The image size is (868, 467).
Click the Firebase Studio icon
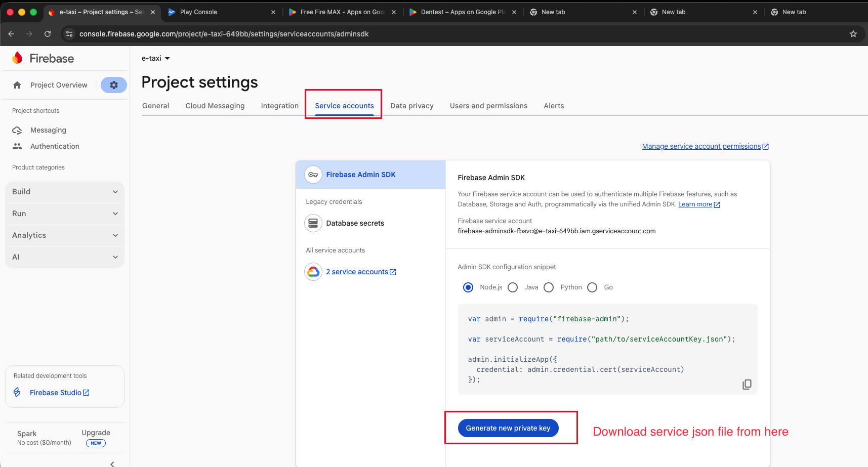tap(17, 393)
